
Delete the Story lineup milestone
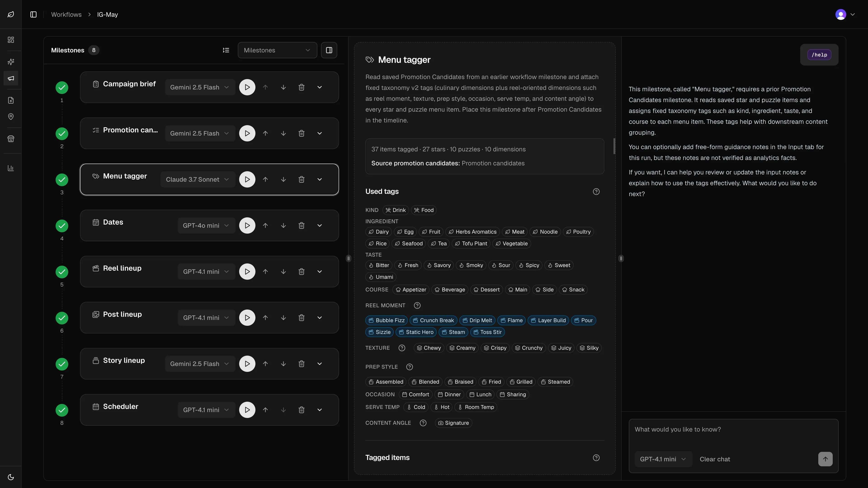click(x=302, y=364)
